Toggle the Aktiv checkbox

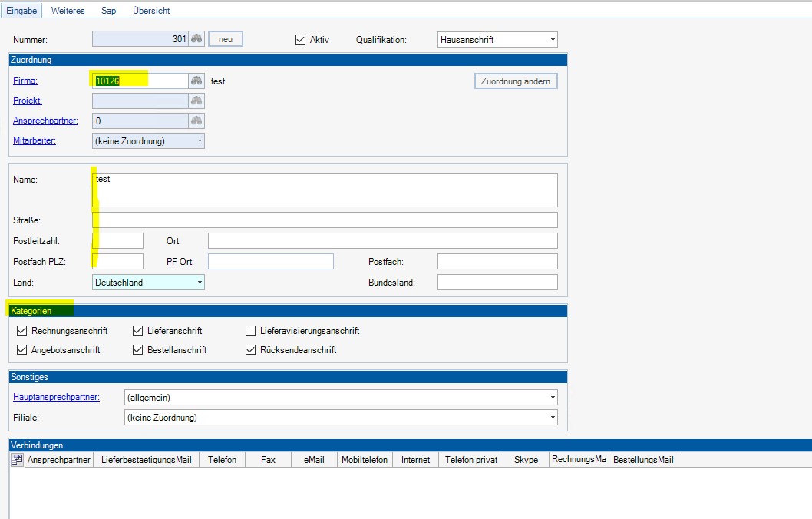tap(300, 39)
